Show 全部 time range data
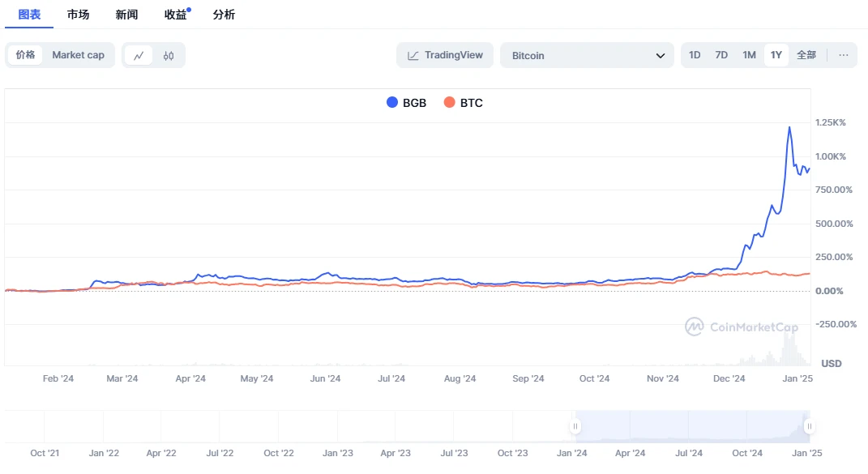Viewport: 868px width, 474px height. 806,55
